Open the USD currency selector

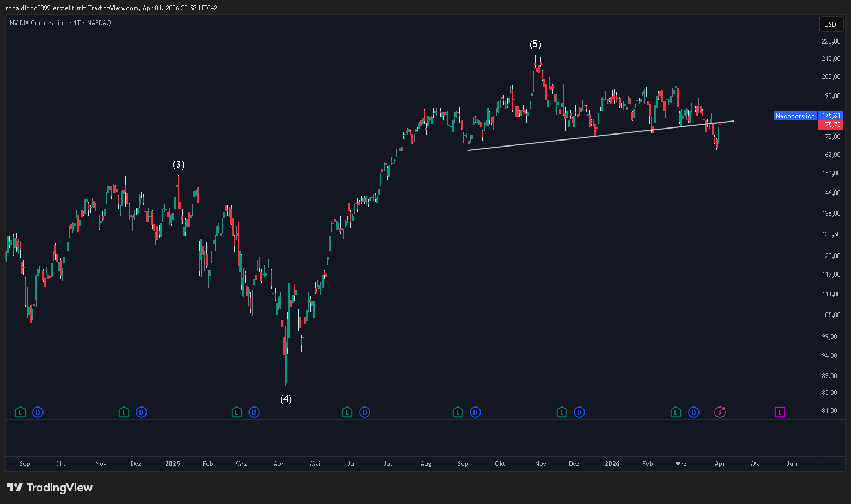click(831, 24)
